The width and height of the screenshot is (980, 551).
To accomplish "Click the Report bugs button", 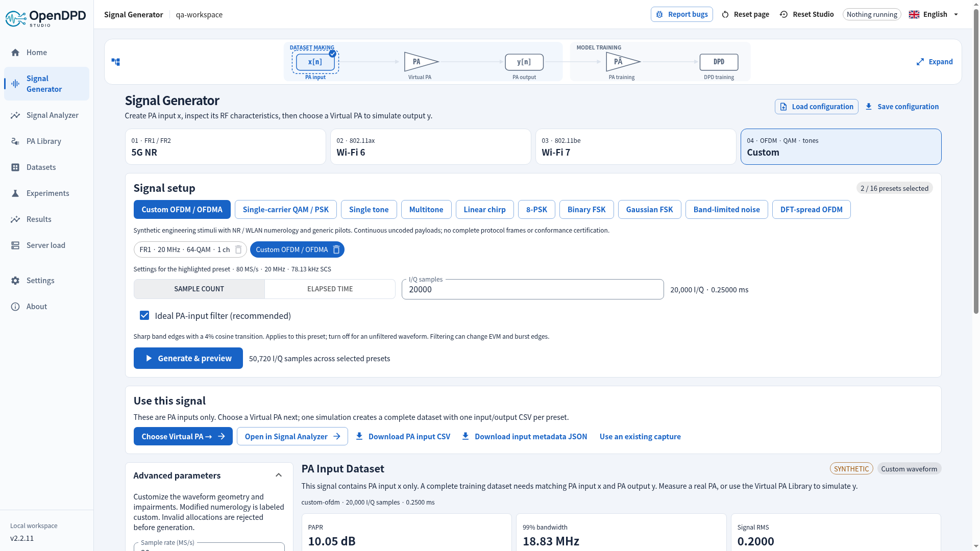I will click(681, 14).
